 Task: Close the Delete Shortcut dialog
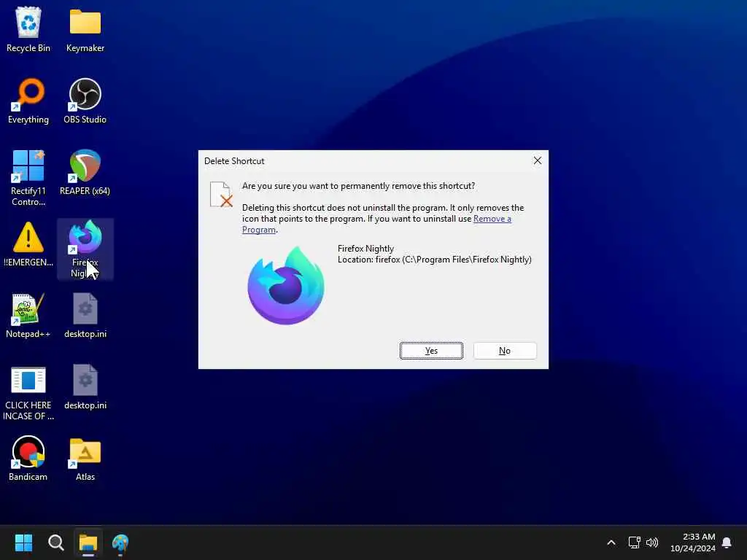[x=538, y=160]
